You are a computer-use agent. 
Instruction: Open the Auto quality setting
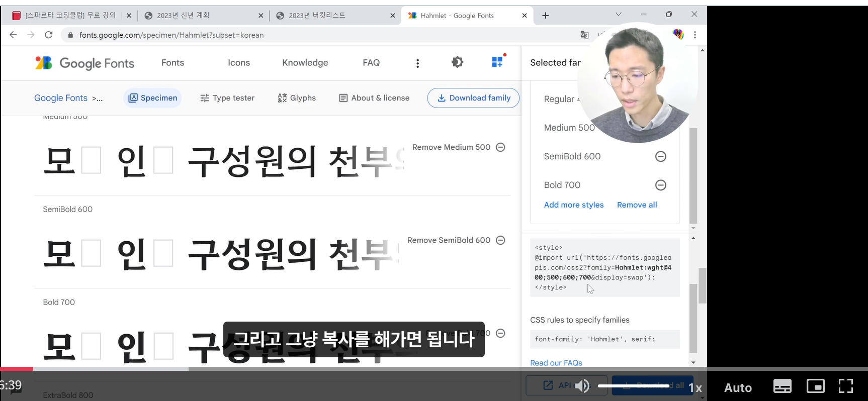pyautogui.click(x=738, y=387)
